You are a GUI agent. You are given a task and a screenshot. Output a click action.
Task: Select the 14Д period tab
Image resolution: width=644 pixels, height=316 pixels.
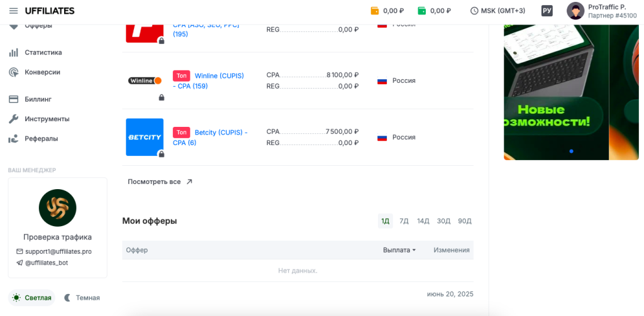point(423,221)
